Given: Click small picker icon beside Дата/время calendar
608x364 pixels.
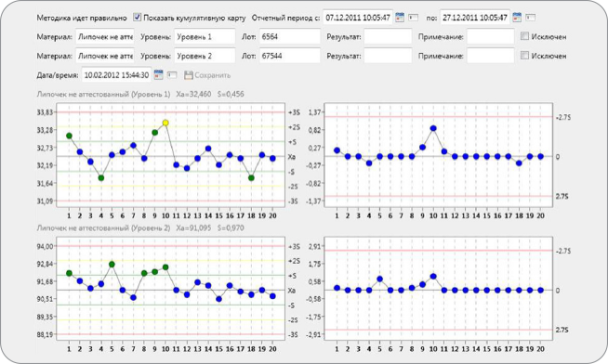Looking at the screenshot, I should pyautogui.click(x=172, y=74).
